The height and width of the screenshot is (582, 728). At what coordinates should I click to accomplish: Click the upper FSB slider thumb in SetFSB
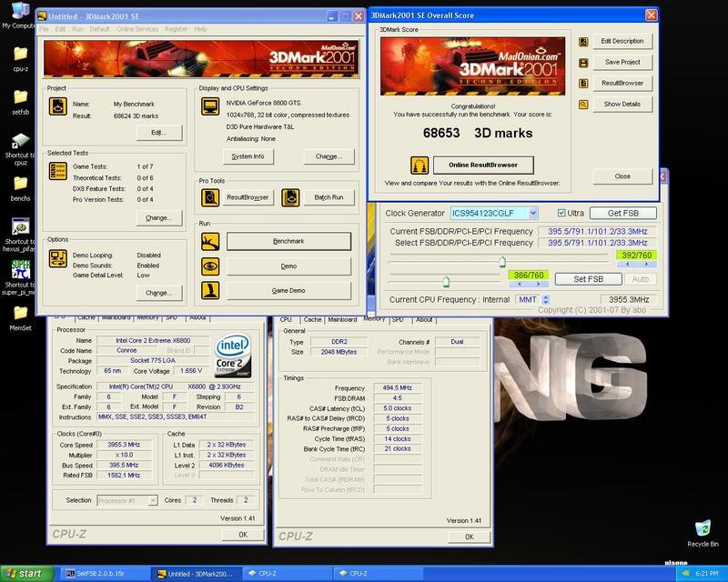[x=502, y=262]
